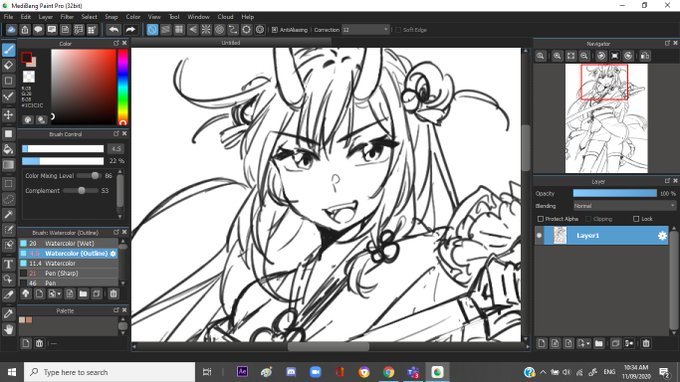Undock the Layer panel
The width and height of the screenshot is (680, 382).
pyautogui.click(x=667, y=181)
